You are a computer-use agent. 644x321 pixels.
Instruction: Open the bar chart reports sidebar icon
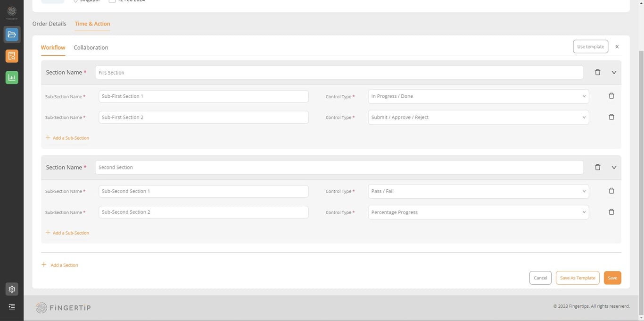pos(12,77)
